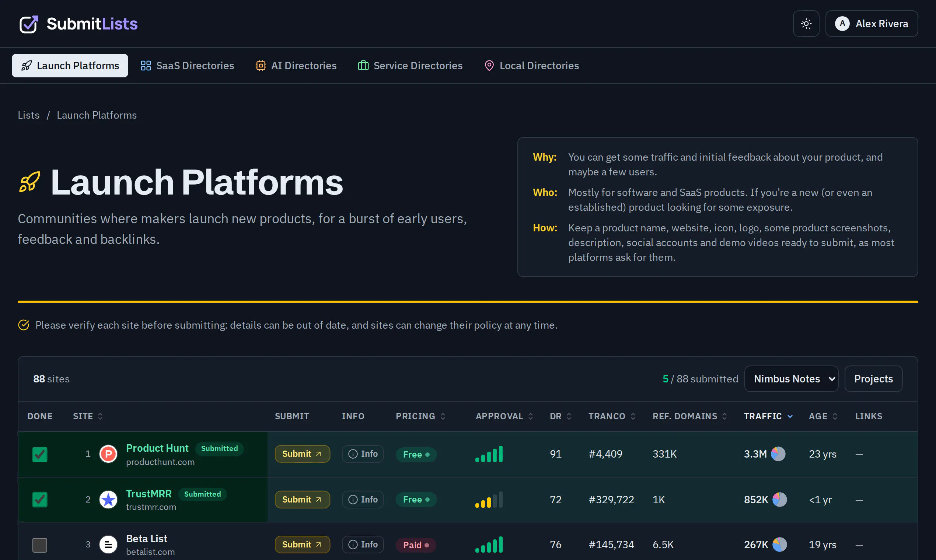The height and width of the screenshot is (560, 936).
Task: Sort table by Tranco column
Action: [612, 416]
